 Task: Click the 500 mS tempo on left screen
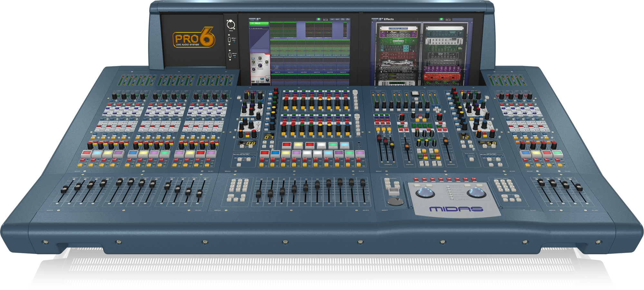tap(325, 20)
